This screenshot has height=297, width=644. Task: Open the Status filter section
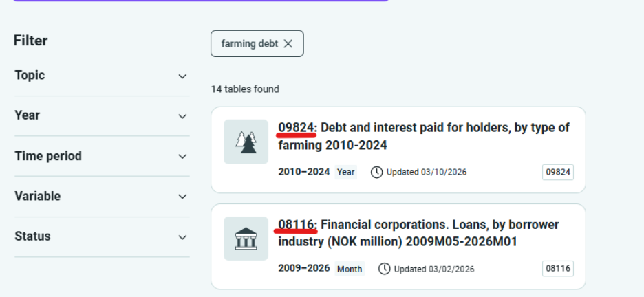(x=102, y=236)
